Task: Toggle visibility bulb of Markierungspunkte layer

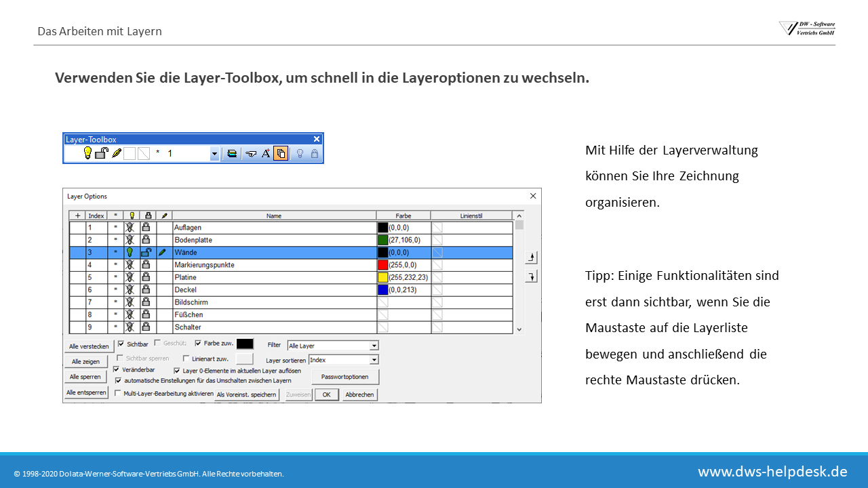Action: click(130, 264)
